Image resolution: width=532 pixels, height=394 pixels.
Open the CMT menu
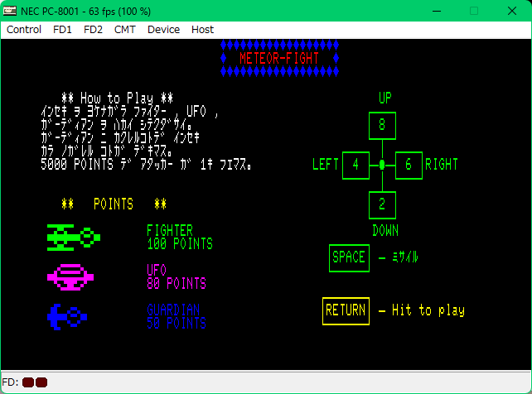pyautogui.click(x=124, y=30)
